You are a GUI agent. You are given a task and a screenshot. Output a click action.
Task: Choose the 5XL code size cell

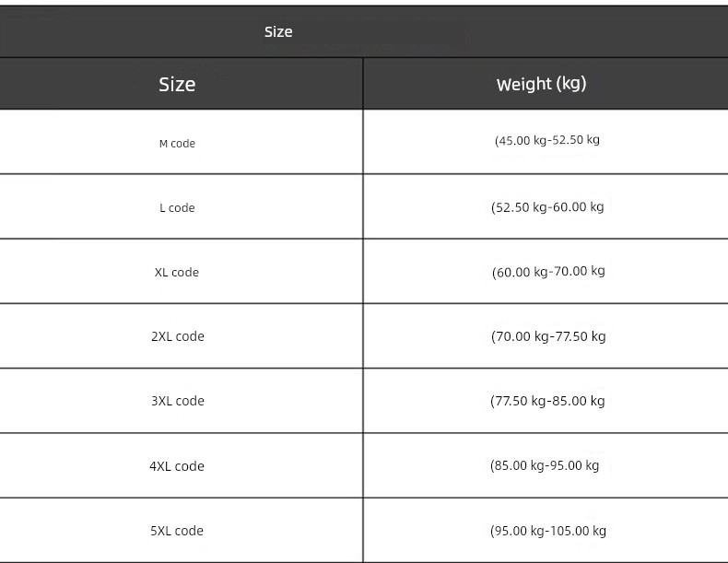[x=177, y=530]
